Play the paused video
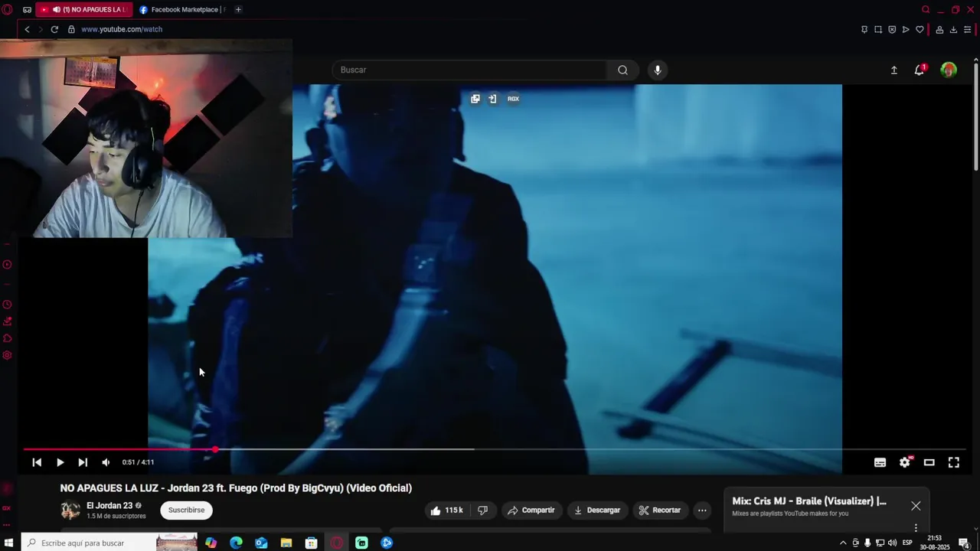The width and height of the screenshot is (980, 551). [60, 462]
